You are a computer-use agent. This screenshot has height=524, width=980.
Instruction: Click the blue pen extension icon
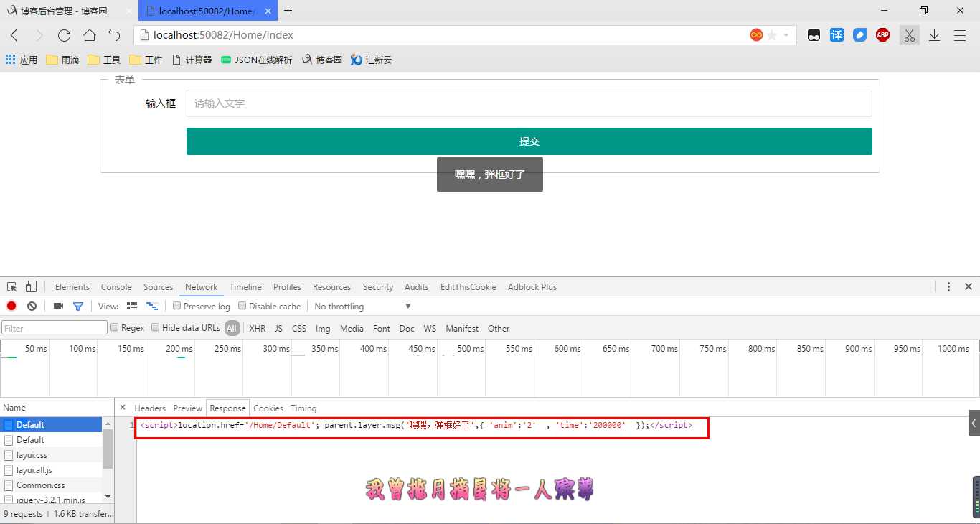click(x=859, y=35)
